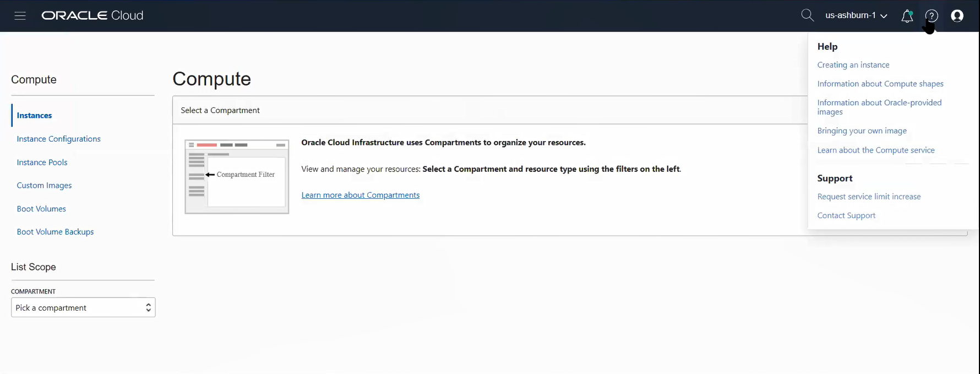The image size is (980, 374).
Task: Navigate to Boot Volumes
Action: 41,209
